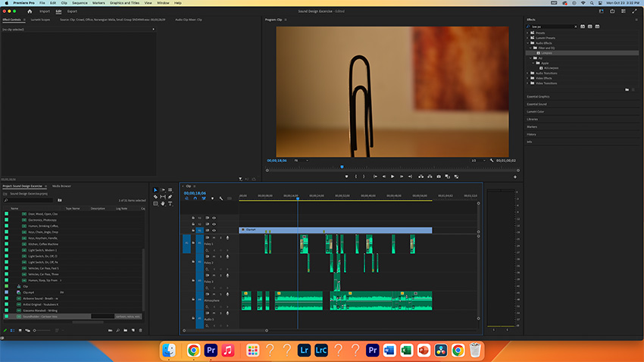This screenshot has height=362, width=644.
Task: Select the Selection arrow tool
Action: (x=156, y=189)
